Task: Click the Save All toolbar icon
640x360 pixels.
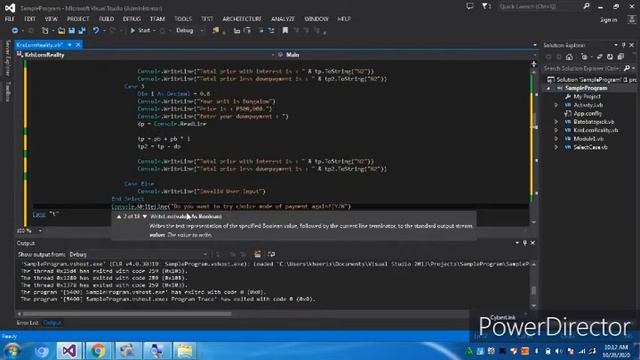Action: click(82, 31)
